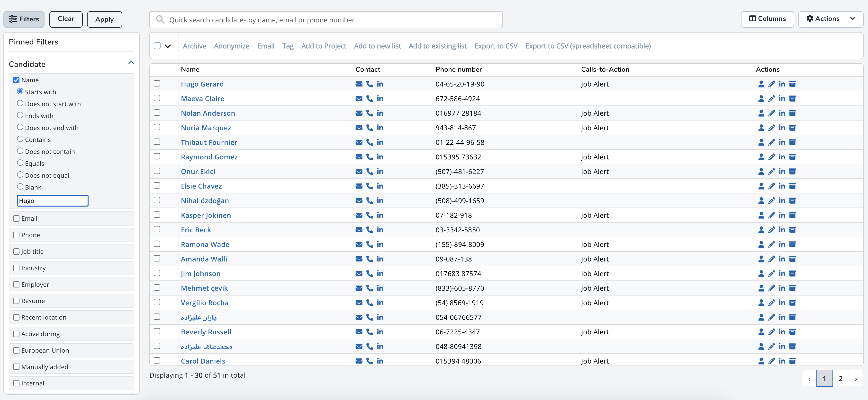Click the archive box icon for Thibaut Fournier
Image resolution: width=868 pixels, height=400 pixels.
click(x=793, y=142)
